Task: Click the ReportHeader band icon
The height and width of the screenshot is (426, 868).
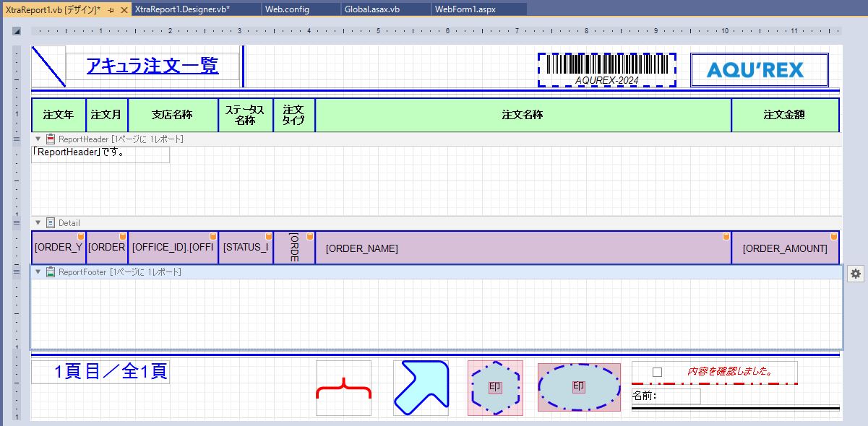Action: (51, 139)
